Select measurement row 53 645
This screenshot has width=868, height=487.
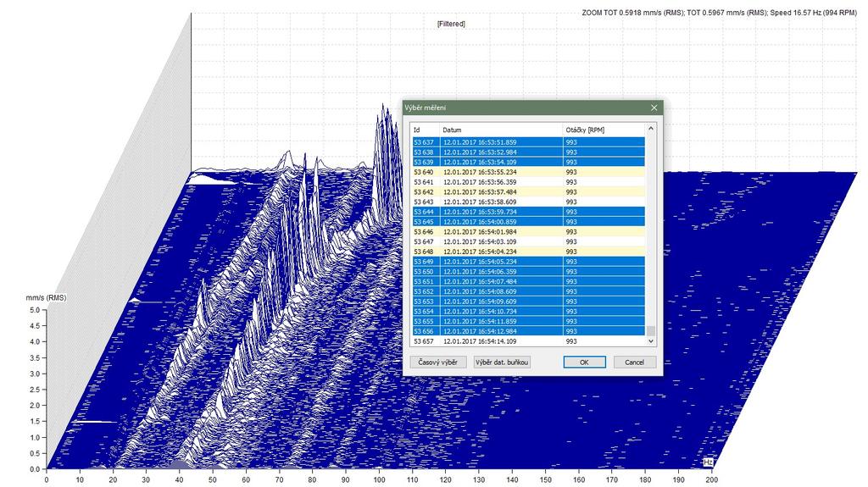529,222
